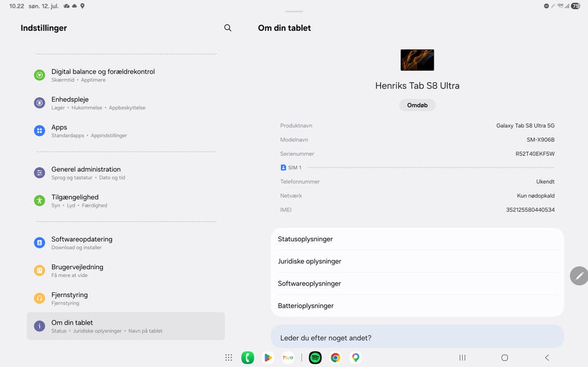Tap the battery indicator in status bar
Viewport: 588px width, 367px height.
[576, 6]
